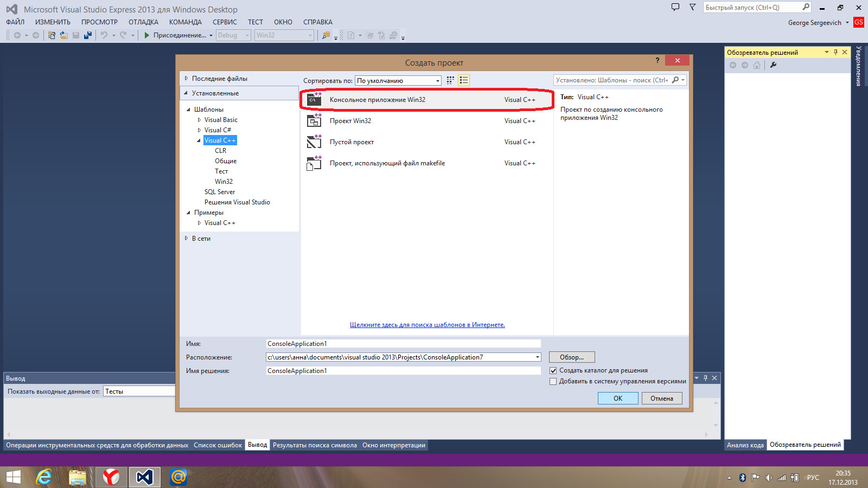Click the search templates online link
Viewport: 868px width, 488px height.
(x=427, y=325)
